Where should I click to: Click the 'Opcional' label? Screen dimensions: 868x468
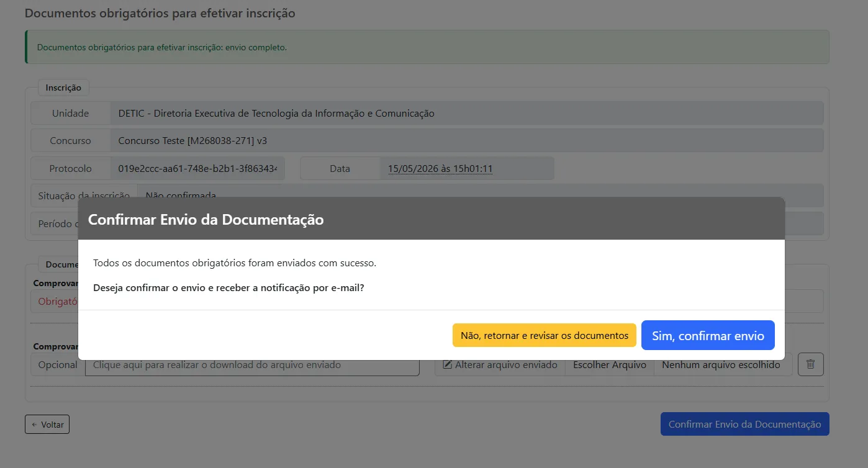pyautogui.click(x=58, y=365)
